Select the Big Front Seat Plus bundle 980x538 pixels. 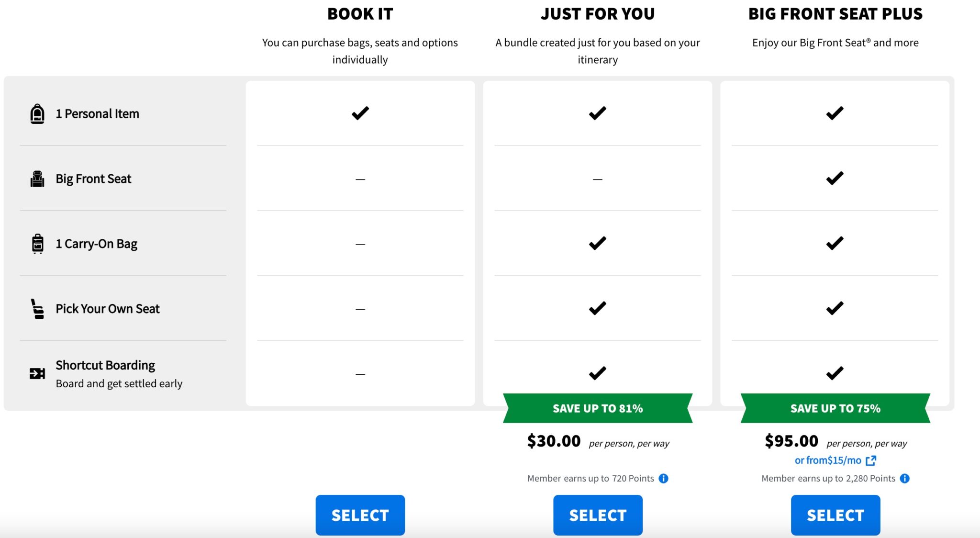[x=835, y=515]
